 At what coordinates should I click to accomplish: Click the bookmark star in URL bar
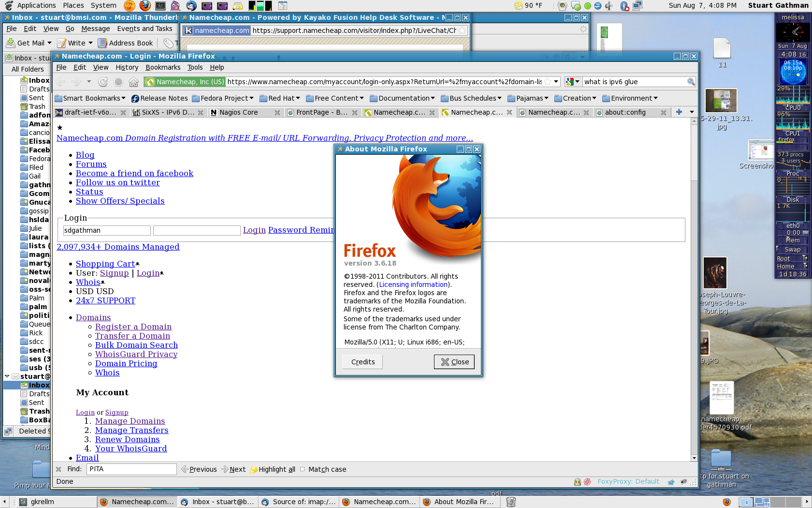point(548,82)
